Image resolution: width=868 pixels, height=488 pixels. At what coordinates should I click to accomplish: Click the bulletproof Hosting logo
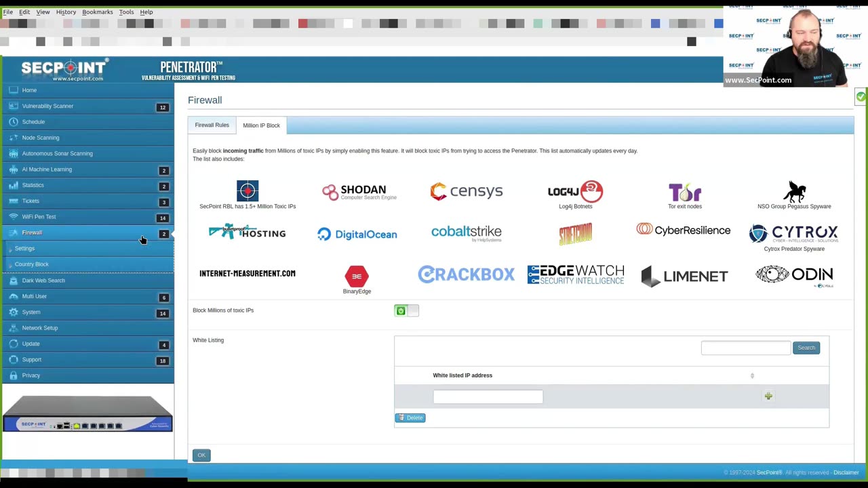pyautogui.click(x=248, y=232)
